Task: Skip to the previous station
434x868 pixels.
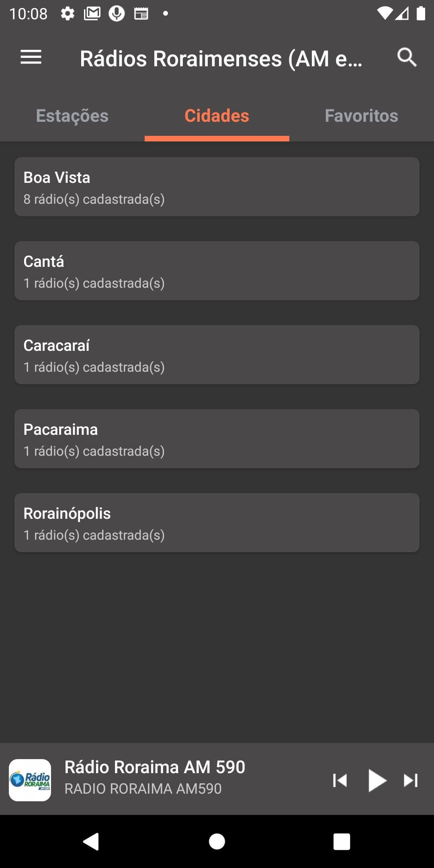Action: (340, 780)
